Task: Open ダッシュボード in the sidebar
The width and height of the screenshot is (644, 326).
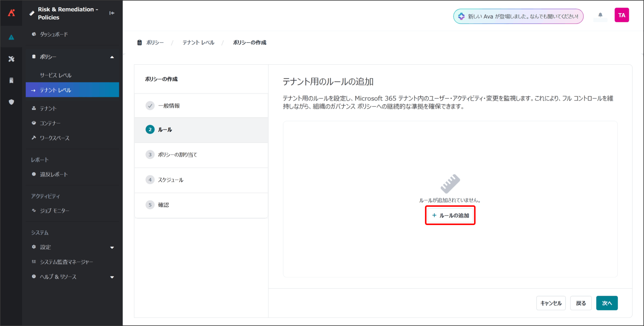Action: click(54, 34)
